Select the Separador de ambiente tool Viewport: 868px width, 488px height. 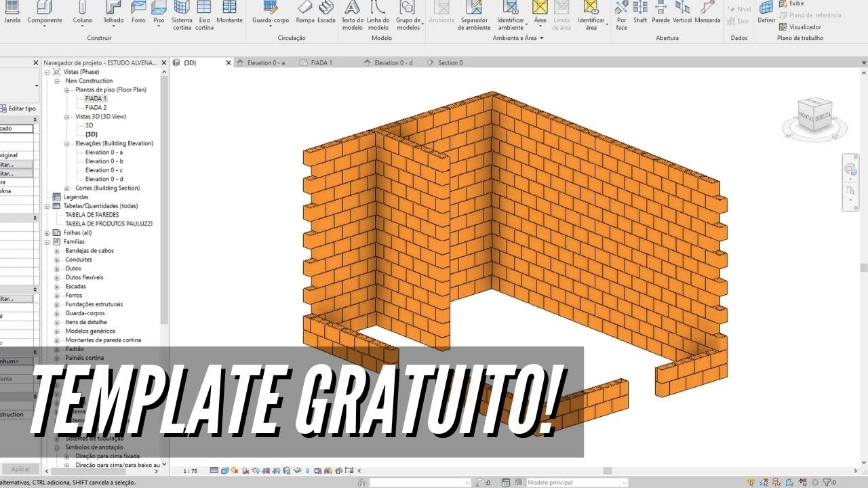474,16
